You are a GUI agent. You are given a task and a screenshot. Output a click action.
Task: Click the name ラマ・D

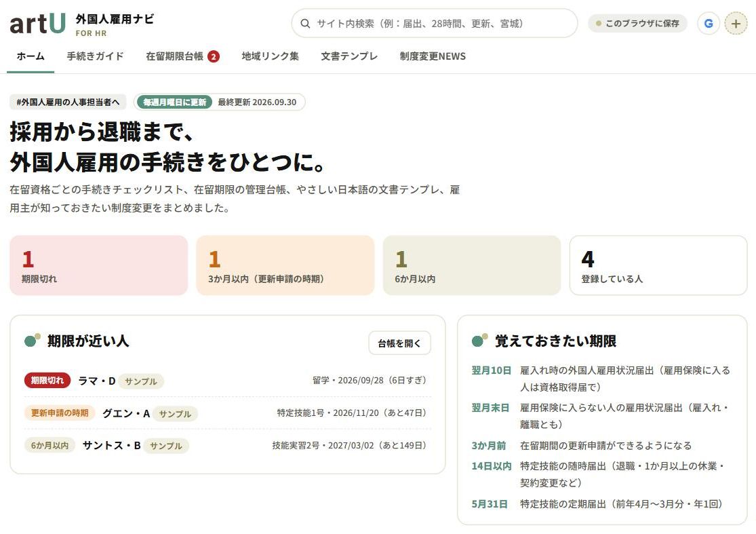coord(97,381)
